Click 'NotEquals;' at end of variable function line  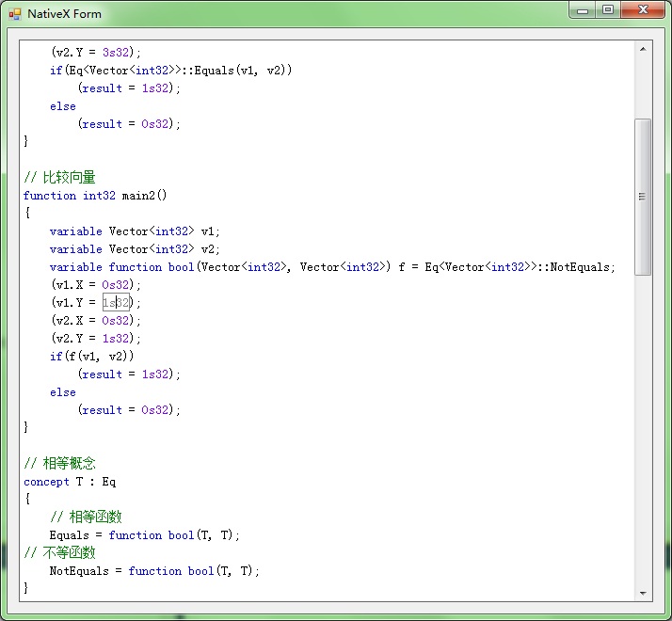583,267
